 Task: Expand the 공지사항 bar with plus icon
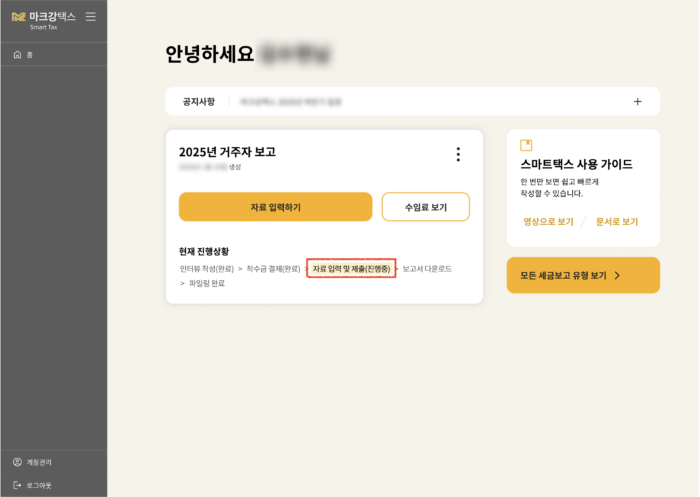pos(638,101)
